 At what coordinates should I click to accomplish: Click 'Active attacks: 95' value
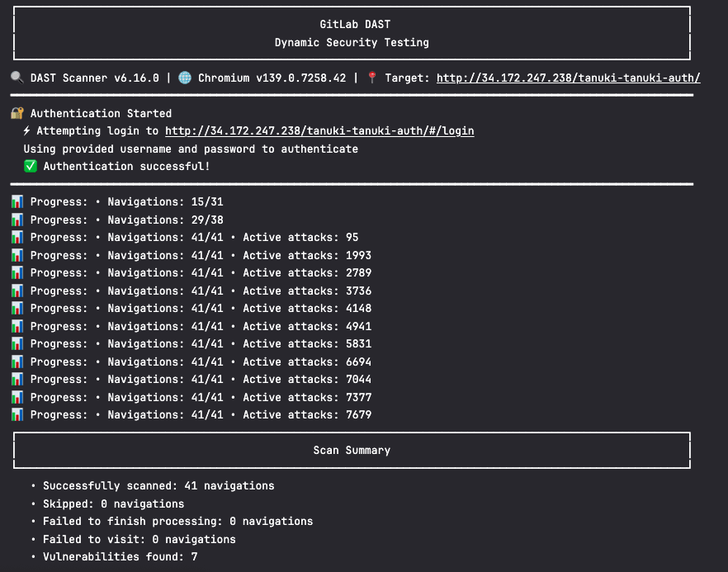coord(300,237)
